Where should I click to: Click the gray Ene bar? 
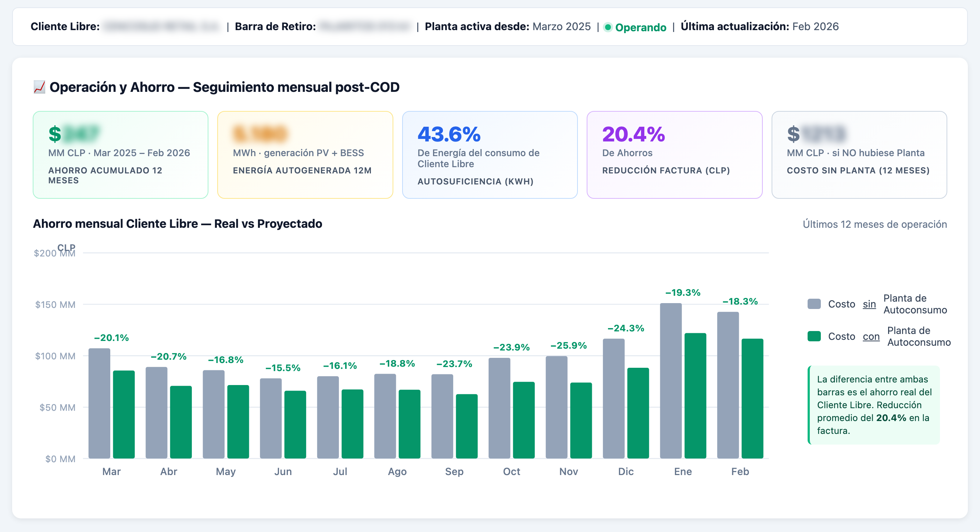pyautogui.click(x=670, y=380)
